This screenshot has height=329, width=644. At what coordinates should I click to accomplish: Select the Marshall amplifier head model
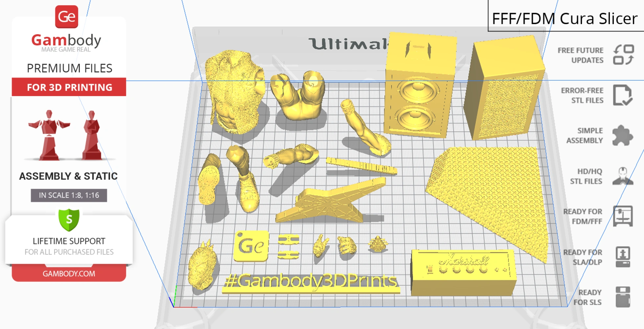point(463,272)
